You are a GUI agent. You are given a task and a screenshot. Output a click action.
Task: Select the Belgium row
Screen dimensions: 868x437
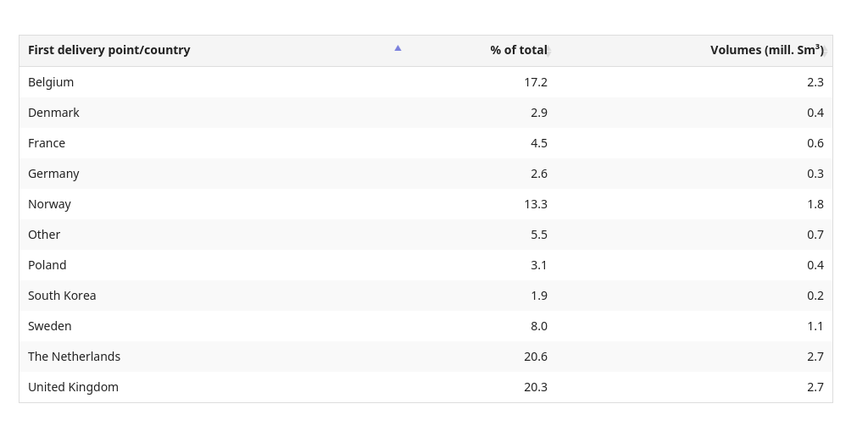[x=426, y=82]
